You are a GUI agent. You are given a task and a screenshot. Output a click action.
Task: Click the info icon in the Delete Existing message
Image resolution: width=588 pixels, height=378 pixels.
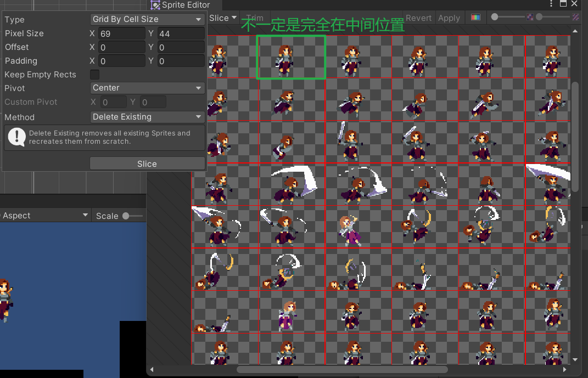(17, 137)
